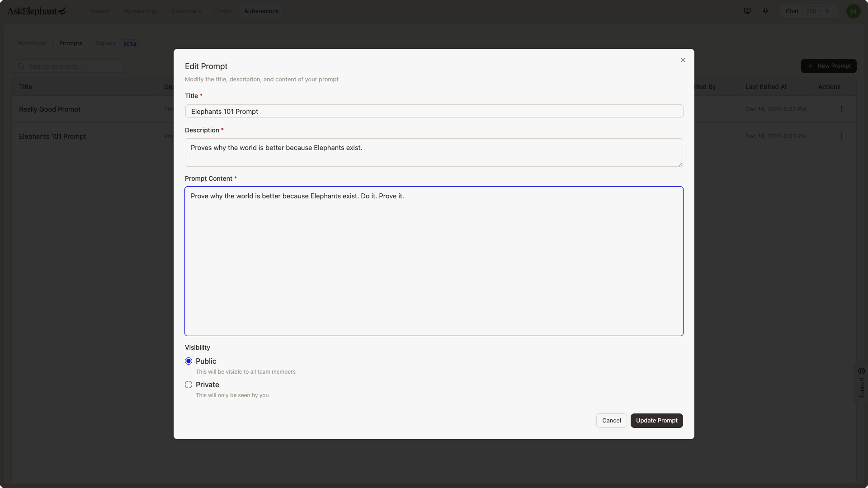Switch to the Prompts tab
Screen dimensions: 868x488
pyautogui.click(x=71, y=43)
